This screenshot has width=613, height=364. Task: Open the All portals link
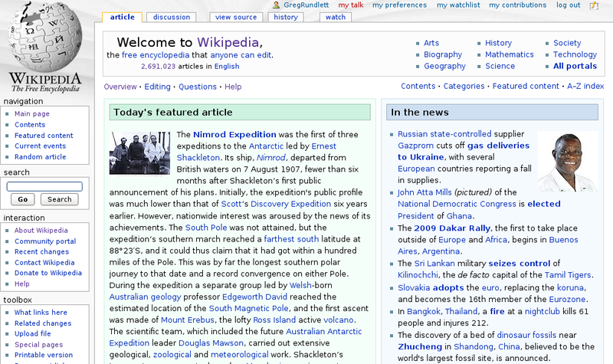coord(575,67)
